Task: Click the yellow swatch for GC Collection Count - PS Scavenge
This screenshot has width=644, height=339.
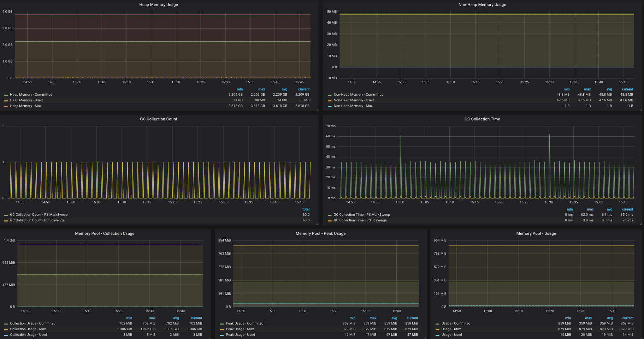Action: tap(6, 221)
